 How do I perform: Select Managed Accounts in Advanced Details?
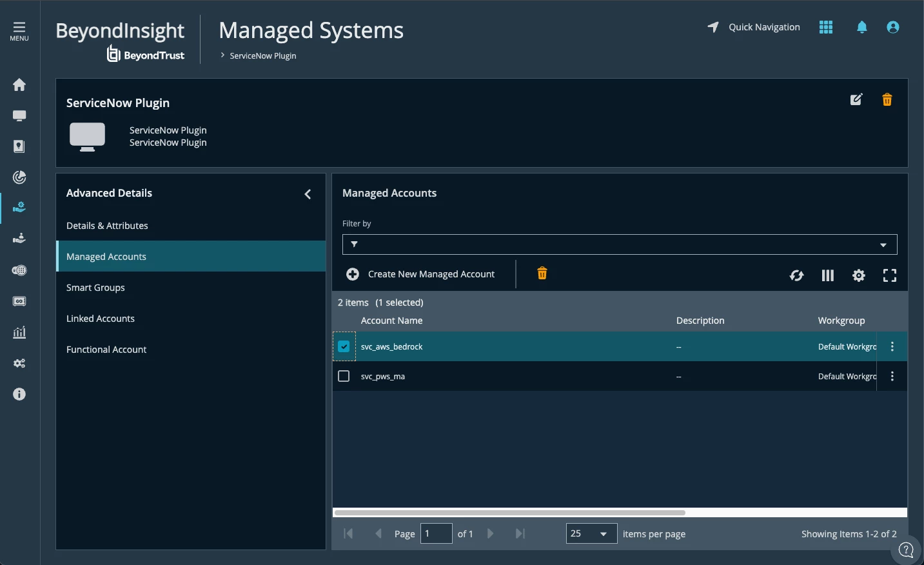(x=191, y=256)
